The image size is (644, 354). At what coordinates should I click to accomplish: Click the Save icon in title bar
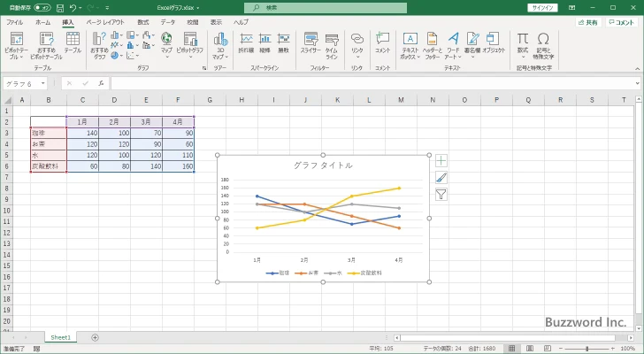60,8
